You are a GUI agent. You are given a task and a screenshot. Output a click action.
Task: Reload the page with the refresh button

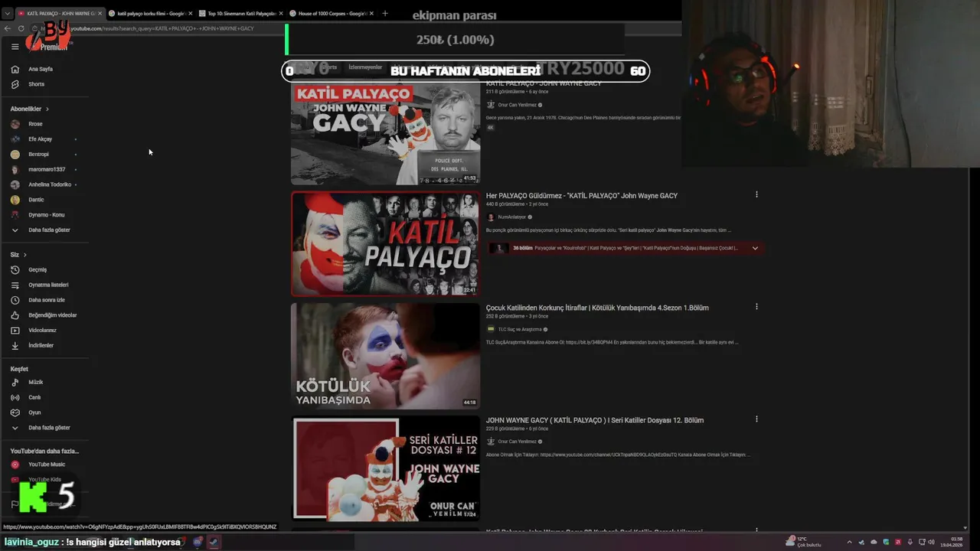21,28
